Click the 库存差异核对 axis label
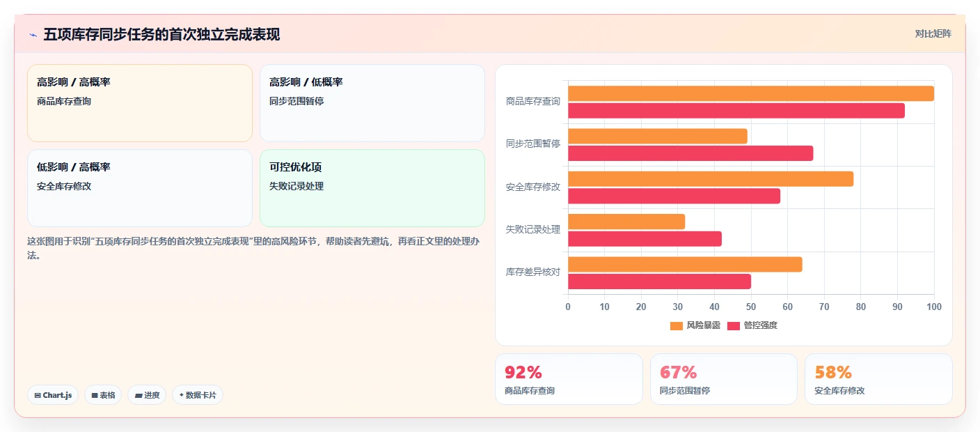This screenshot has height=432, width=980. pos(532,272)
